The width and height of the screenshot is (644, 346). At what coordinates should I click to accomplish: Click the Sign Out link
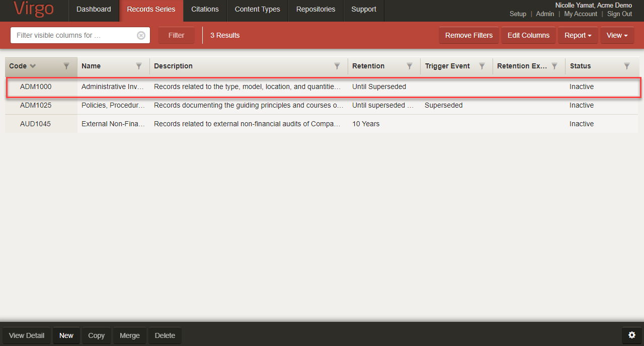pyautogui.click(x=619, y=14)
